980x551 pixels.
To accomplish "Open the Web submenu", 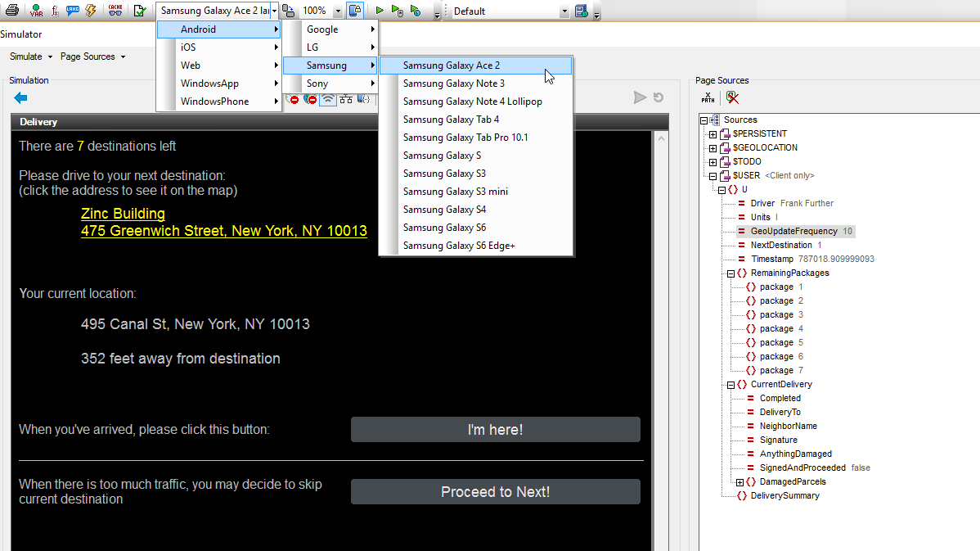I will tap(218, 65).
